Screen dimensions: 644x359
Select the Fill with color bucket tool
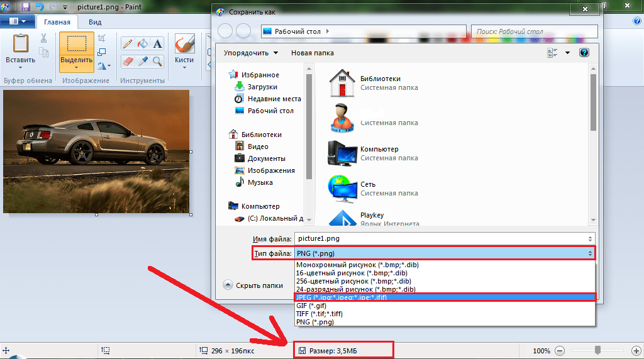143,43
